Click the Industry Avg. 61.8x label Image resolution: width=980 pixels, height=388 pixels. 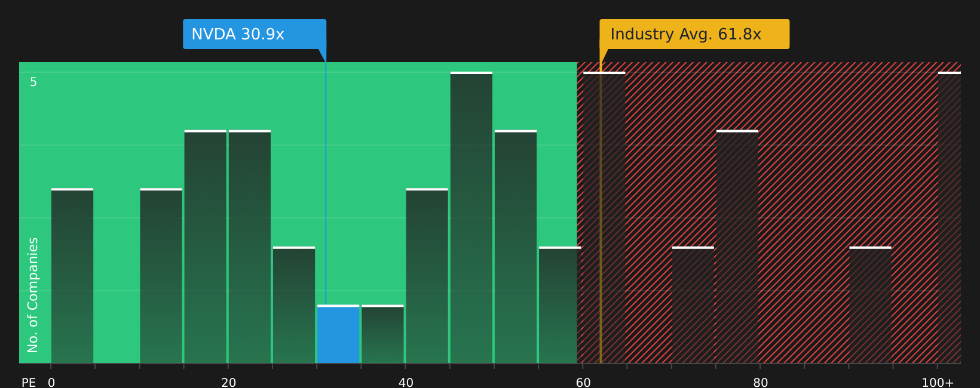tap(694, 34)
